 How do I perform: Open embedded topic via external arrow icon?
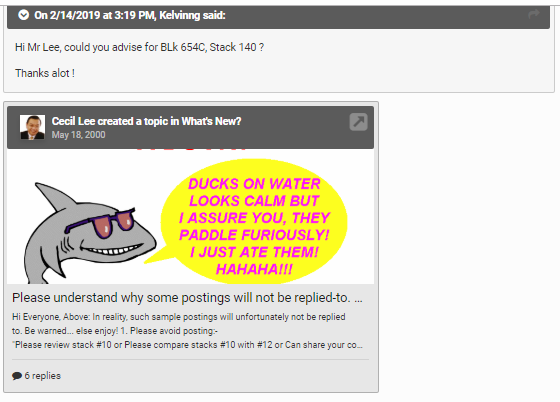359,122
